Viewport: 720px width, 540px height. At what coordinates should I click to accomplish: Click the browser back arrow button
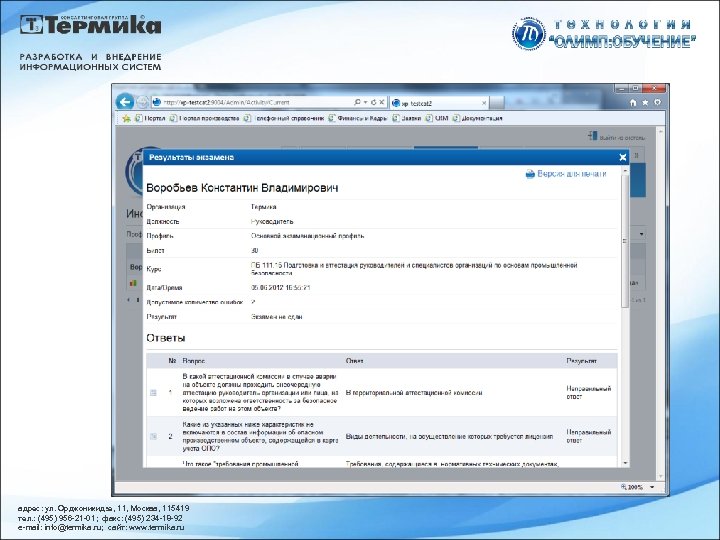click(125, 102)
